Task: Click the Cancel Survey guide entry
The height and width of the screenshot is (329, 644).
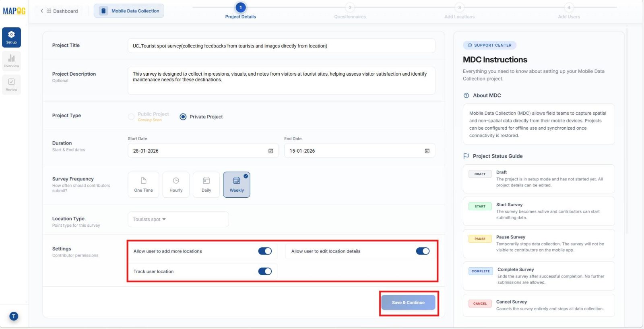Action: tap(539, 306)
